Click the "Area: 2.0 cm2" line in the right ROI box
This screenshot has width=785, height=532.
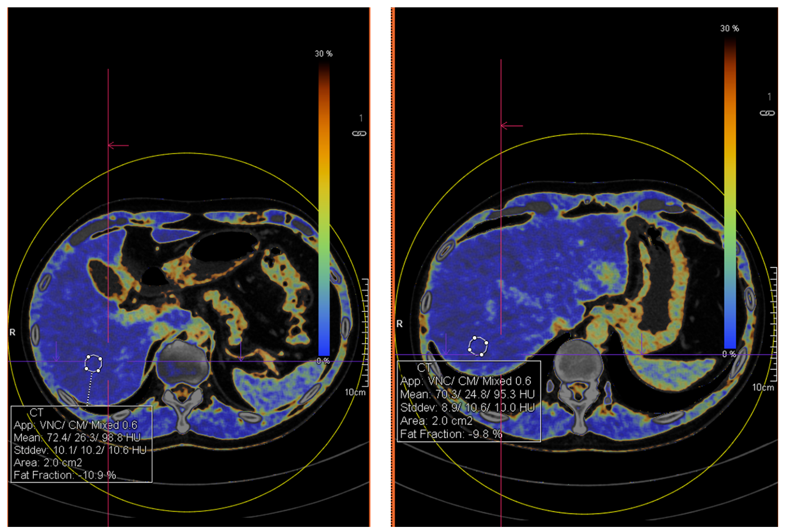pos(436,421)
